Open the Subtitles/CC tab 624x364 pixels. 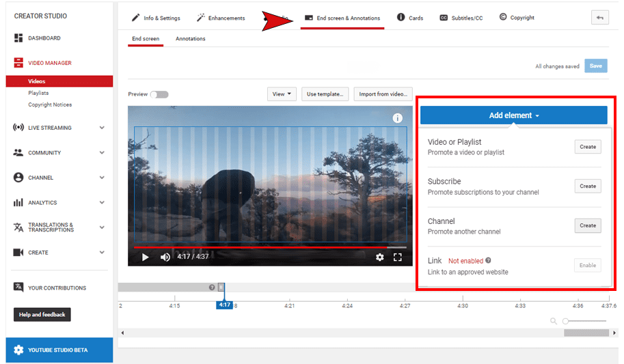pyautogui.click(x=461, y=18)
